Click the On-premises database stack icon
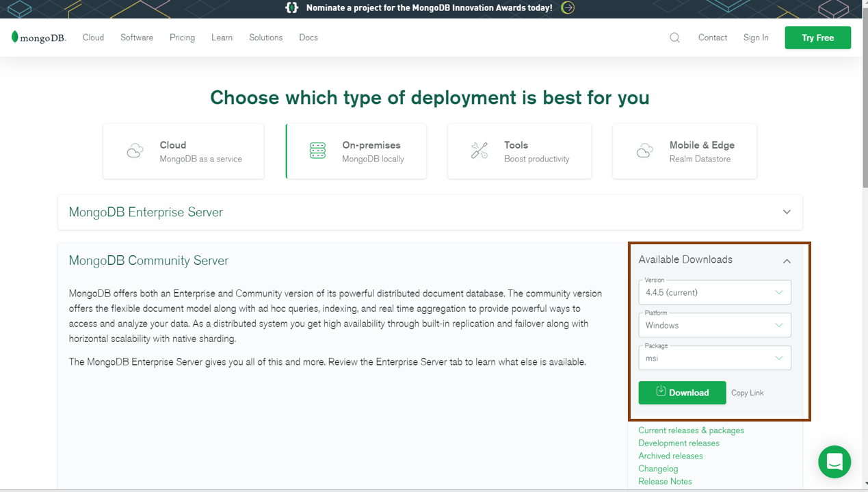This screenshot has width=868, height=492. [317, 150]
